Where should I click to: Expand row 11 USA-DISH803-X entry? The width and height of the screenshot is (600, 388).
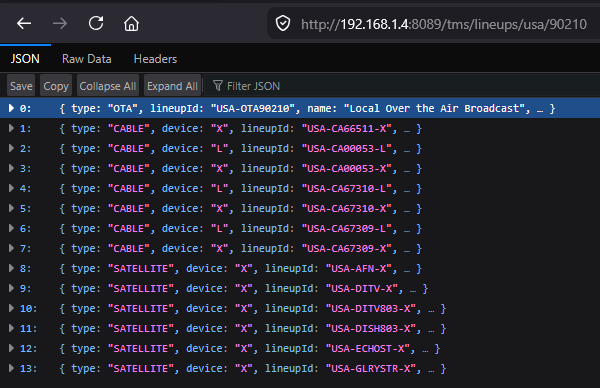tap(11, 328)
